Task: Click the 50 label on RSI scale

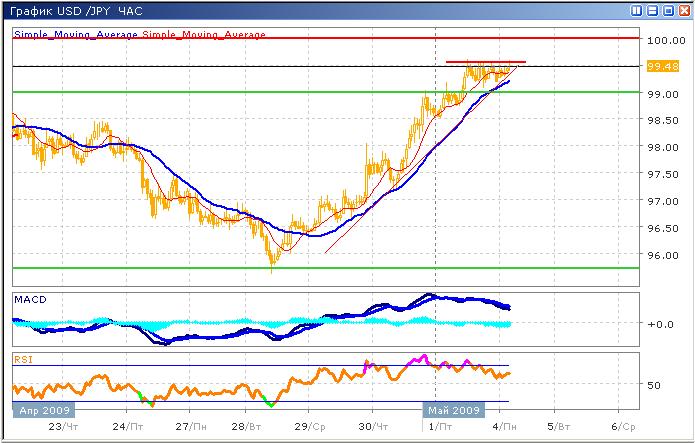Action: (654, 384)
